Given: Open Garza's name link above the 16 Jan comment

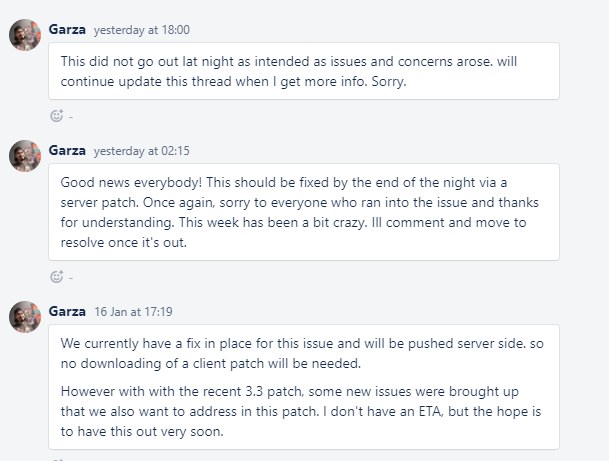Looking at the screenshot, I should click(67, 311).
